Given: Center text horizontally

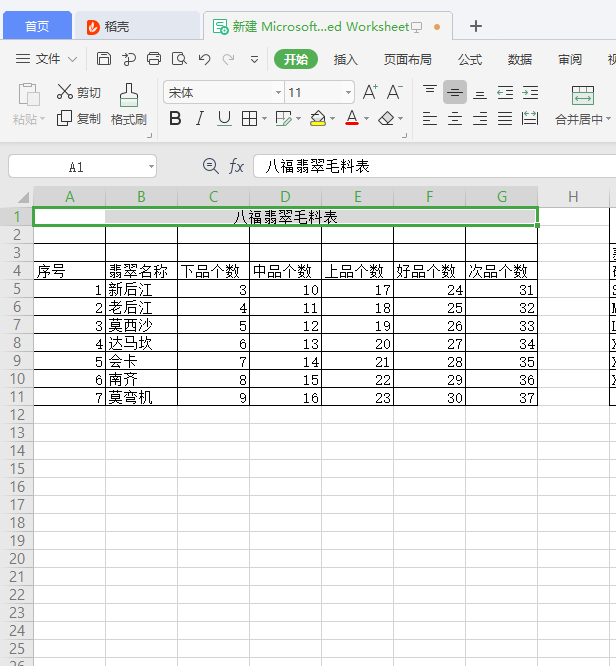Looking at the screenshot, I should (x=455, y=119).
